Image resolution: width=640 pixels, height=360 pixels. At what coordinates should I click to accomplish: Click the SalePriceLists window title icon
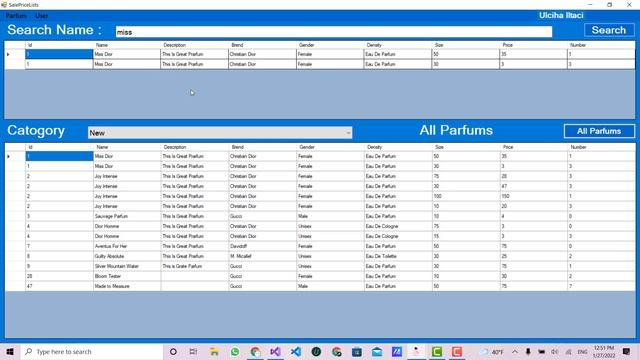[4, 4]
